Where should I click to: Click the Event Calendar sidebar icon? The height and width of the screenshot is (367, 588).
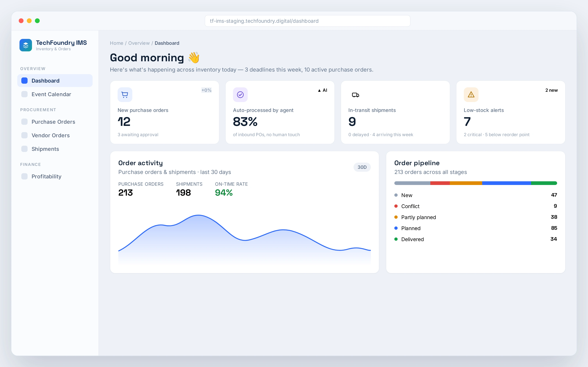click(24, 94)
